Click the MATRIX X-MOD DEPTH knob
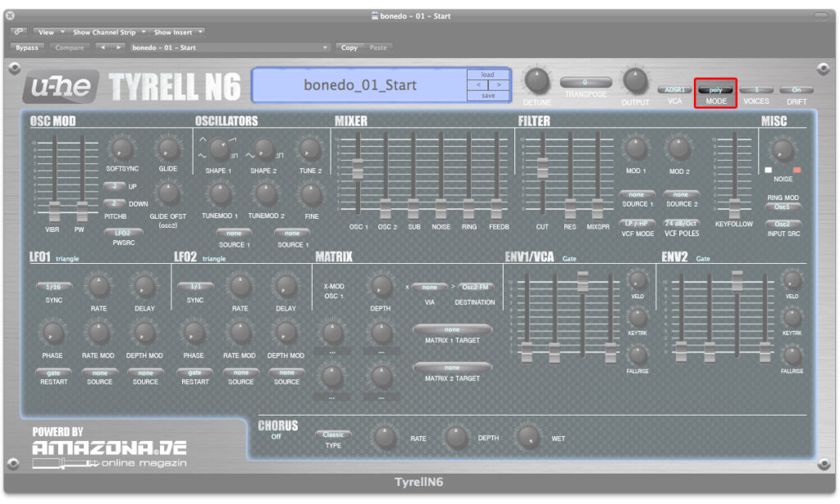This screenshot has height=504, width=840. coord(381,286)
